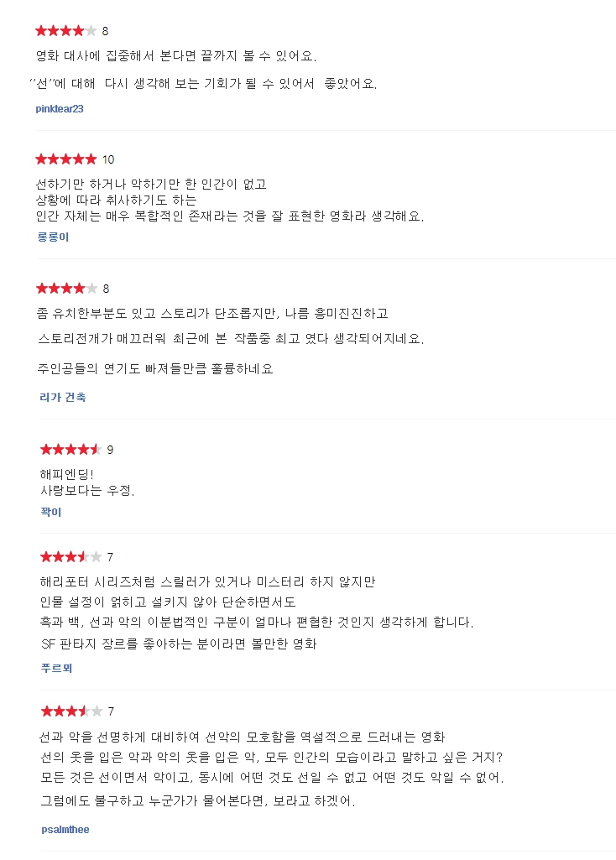Click the line starting SF 판타지 장르를
Image resolution: width=616 pixels, height=860 pixels.
coord(179,644)
